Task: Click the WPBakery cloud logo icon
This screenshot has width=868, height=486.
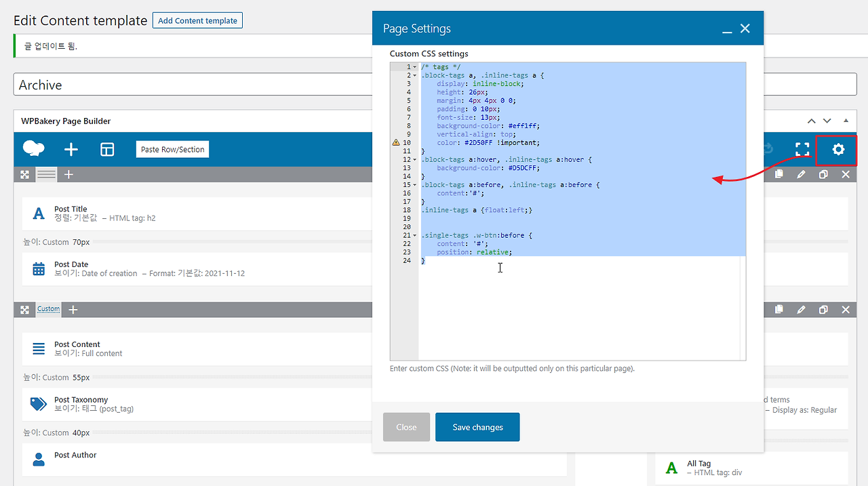Action: tap(33, 149)
